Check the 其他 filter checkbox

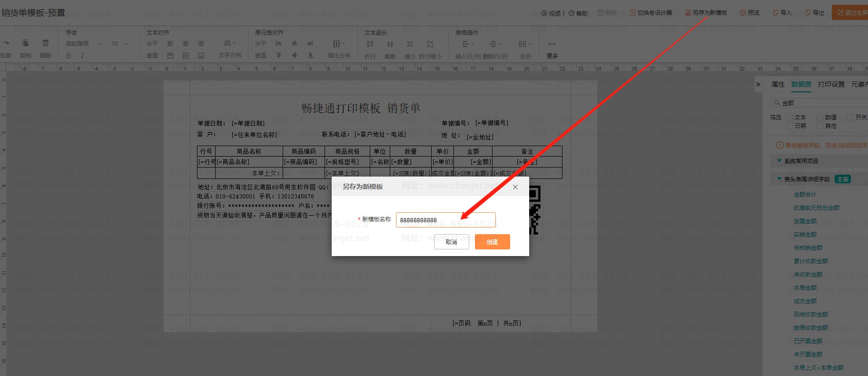coord(820,126)
